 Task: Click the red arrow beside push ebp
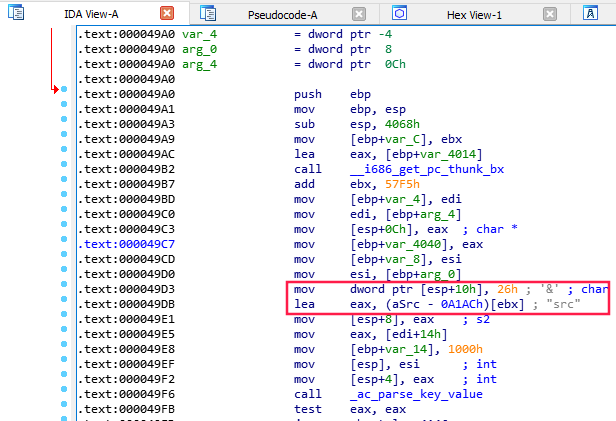click(56, 92)
